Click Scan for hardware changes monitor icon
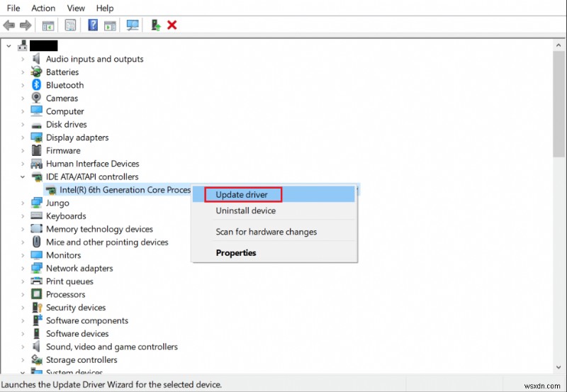Image resolution: width=567 pixels, height=392 pixels. (133, 25)
